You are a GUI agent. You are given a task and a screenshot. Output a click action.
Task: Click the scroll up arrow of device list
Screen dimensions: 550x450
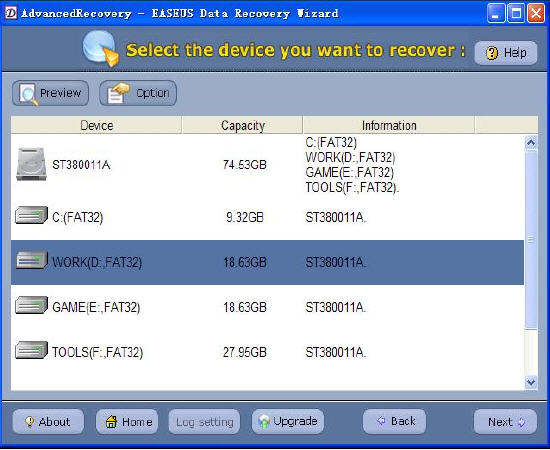coord(531,143)
